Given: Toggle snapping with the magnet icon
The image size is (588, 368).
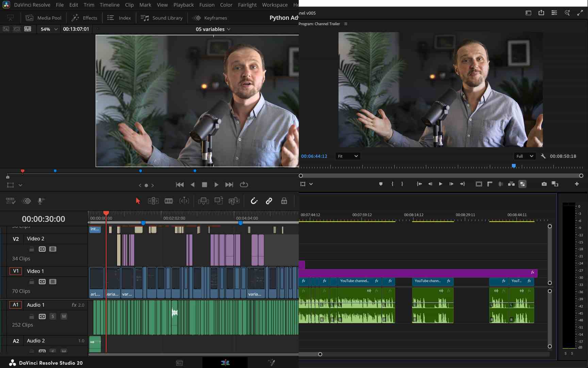Looking at the screenshot, I should (x=254, y=201).
